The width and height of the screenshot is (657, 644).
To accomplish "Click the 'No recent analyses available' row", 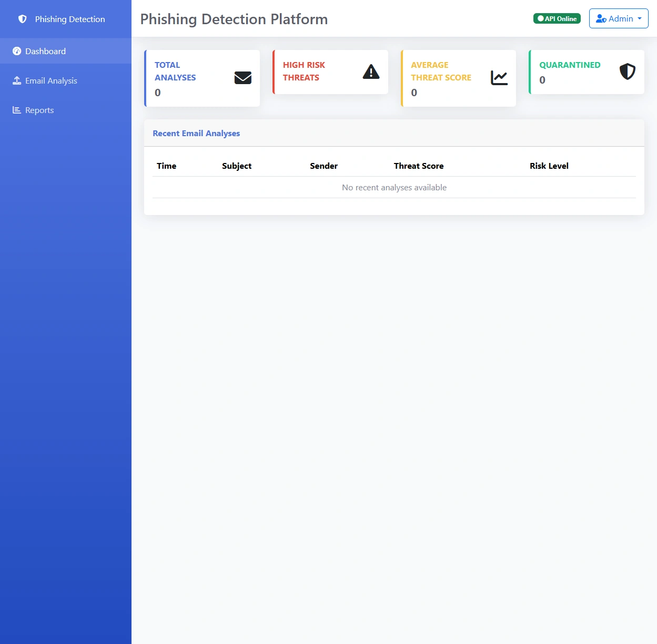I will click(394, 187).
